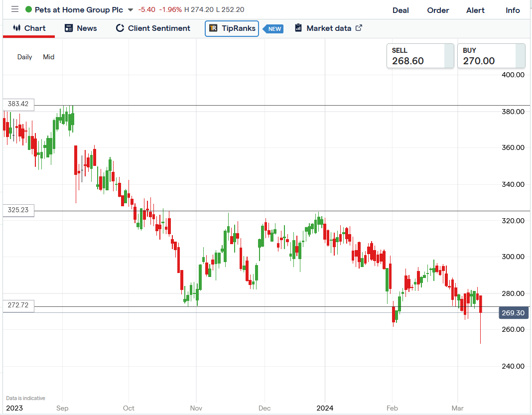Click the Feb label on the time axis
Viewport: 532px width, 415px height.
392,408
